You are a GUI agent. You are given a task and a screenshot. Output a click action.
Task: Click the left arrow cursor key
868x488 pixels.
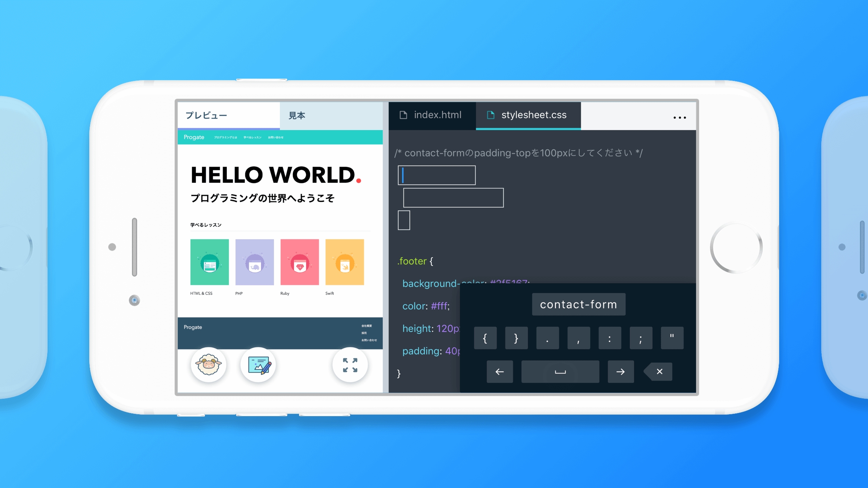point(499,371)
